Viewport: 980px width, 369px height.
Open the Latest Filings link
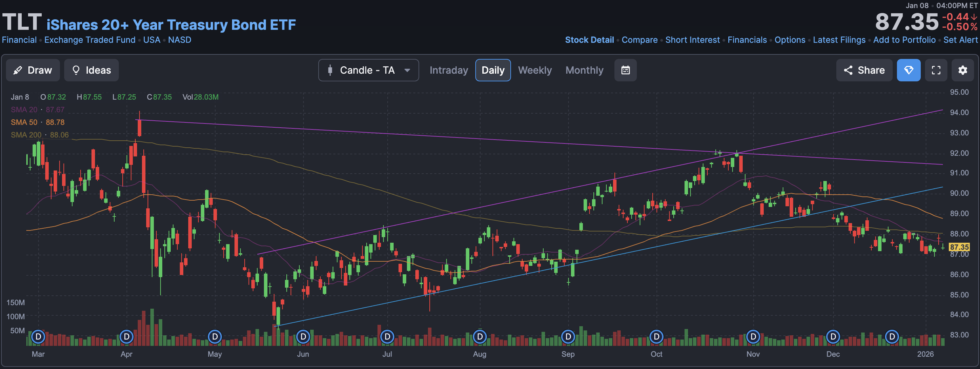point(839,40)
